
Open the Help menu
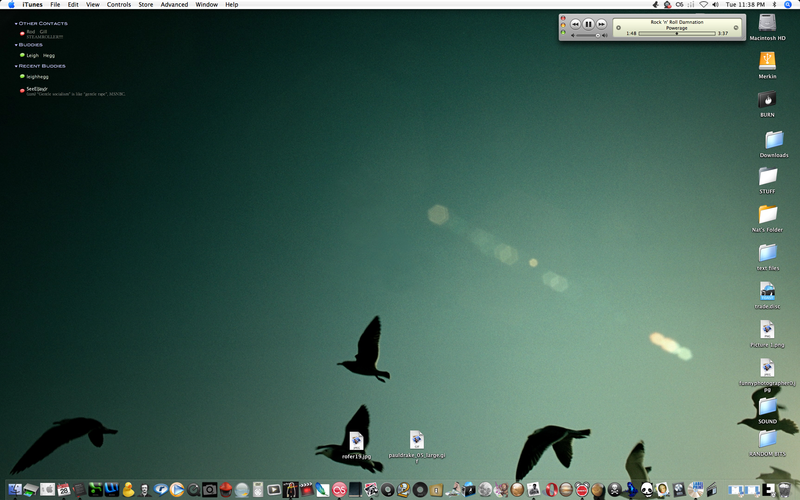pos(232,5)
